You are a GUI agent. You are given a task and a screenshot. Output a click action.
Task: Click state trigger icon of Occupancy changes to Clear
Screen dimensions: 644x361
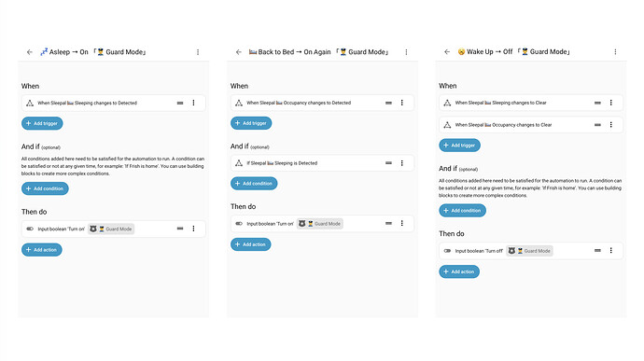pos(447,125)
